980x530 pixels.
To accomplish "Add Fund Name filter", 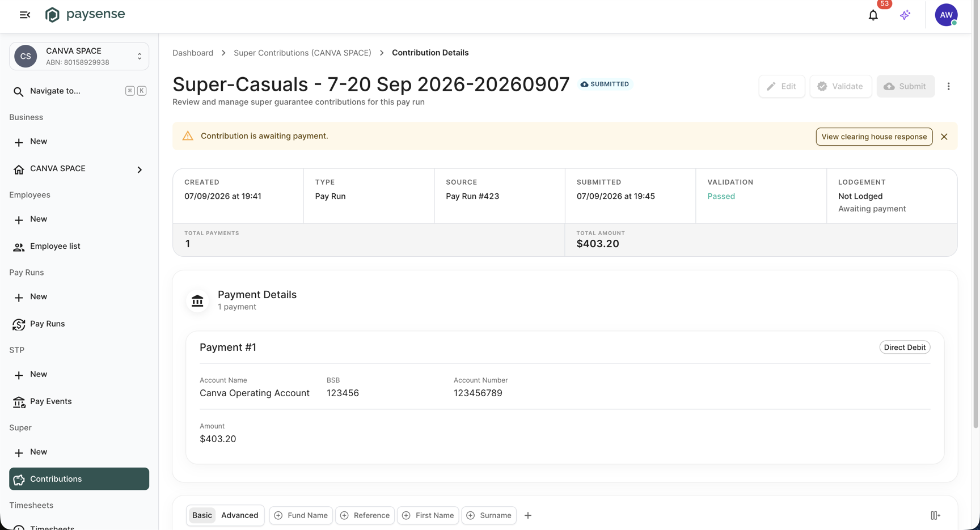I will [301, 515].
